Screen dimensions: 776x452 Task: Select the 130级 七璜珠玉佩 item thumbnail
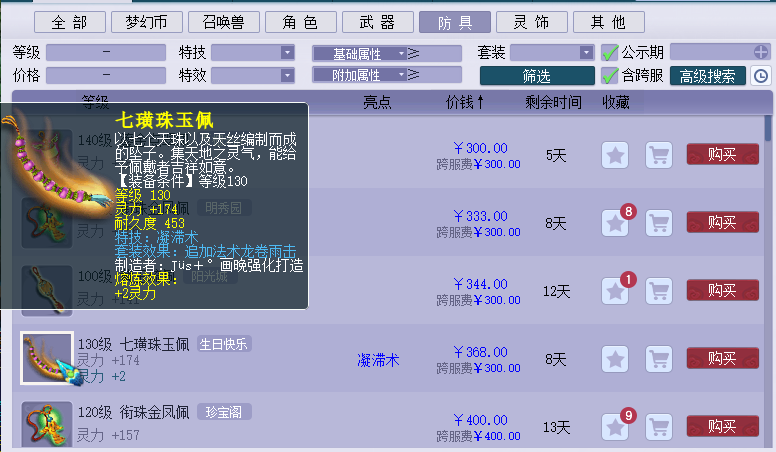[x=47, y=358]
